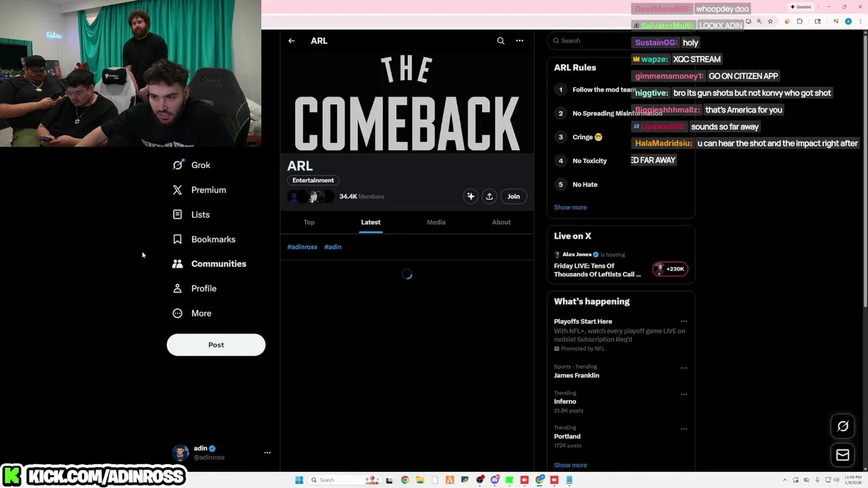Filter by the #adin hashtag
Image resolution: width=868 pixels, height=488 pixels.
(x=333, y=247)
